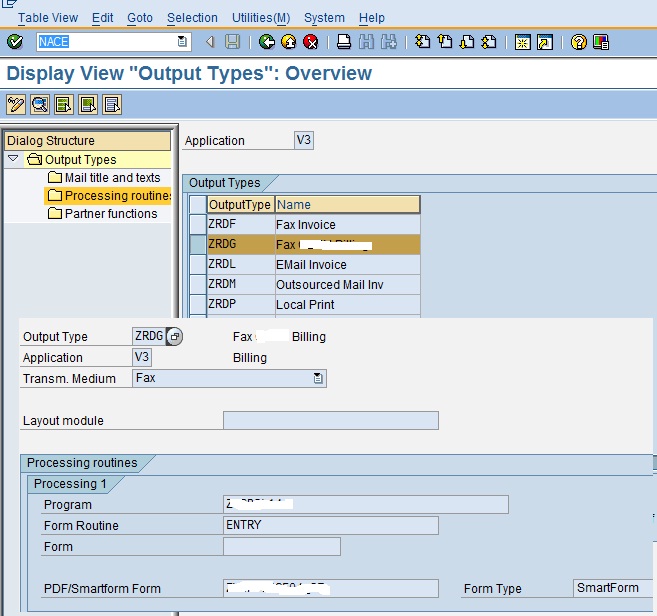
Task: Select the ZRDL row selector
Action: tap(198, 264)
